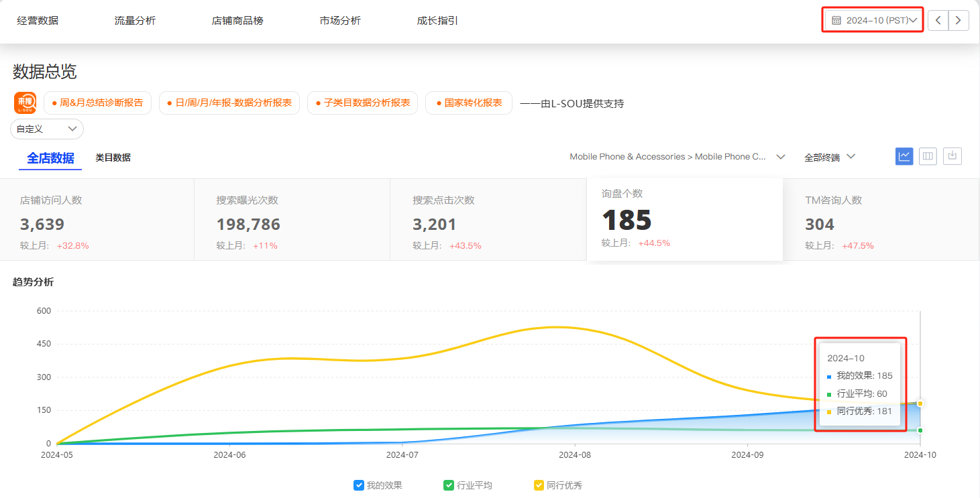Viewport: 980px width, 498px height.
Task: Open the 流量分析 menu
Action: 135,21
